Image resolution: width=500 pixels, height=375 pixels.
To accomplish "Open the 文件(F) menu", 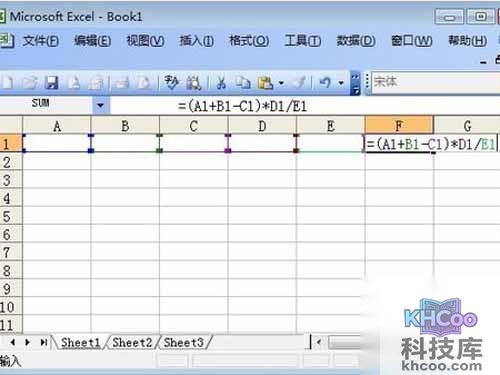I will (x=41, y=41).
